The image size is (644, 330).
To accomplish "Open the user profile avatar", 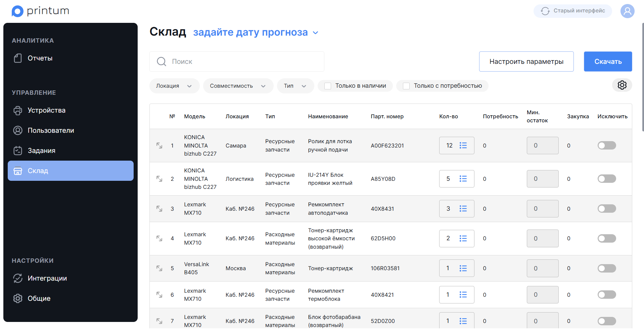I will [x=627, y=11].
